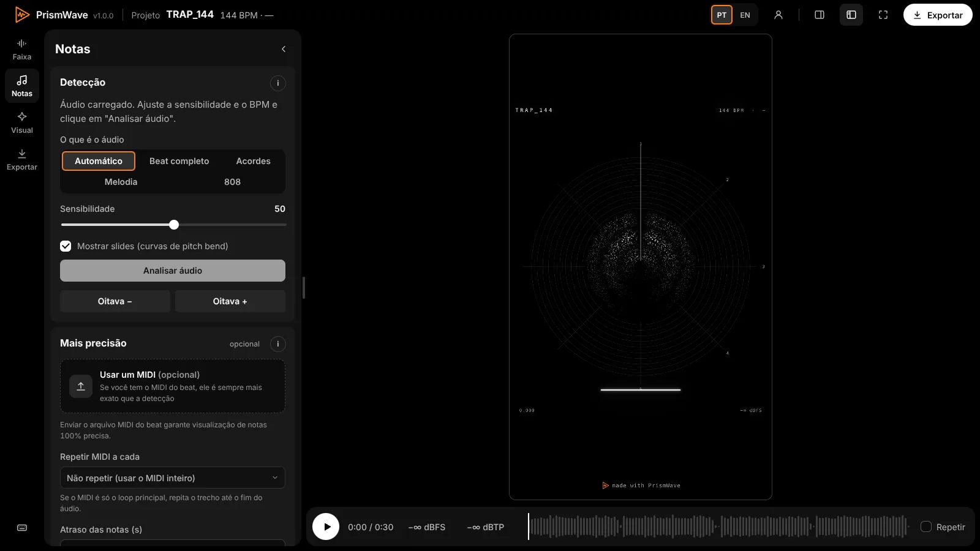
Task: Toggle Mostrar slides checkbox
Action: (x=66, y=246)
